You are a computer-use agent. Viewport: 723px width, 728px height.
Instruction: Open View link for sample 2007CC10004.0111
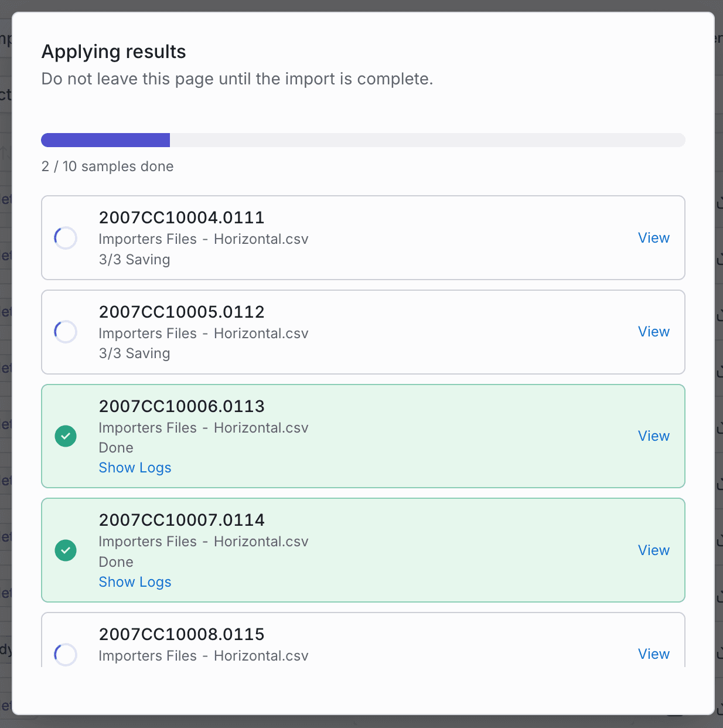[x=653, y=238]
